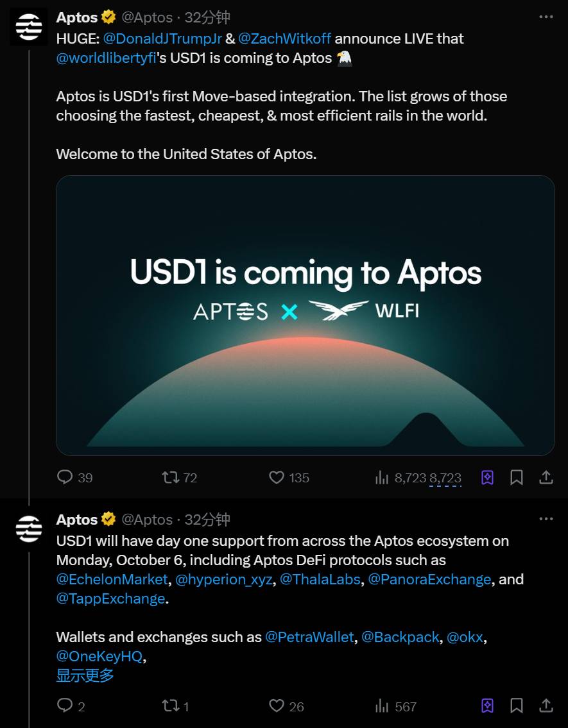Click purple Grok icon on second tweet
This screenshot has height=728, width=568.
click(x=487, y=706)
